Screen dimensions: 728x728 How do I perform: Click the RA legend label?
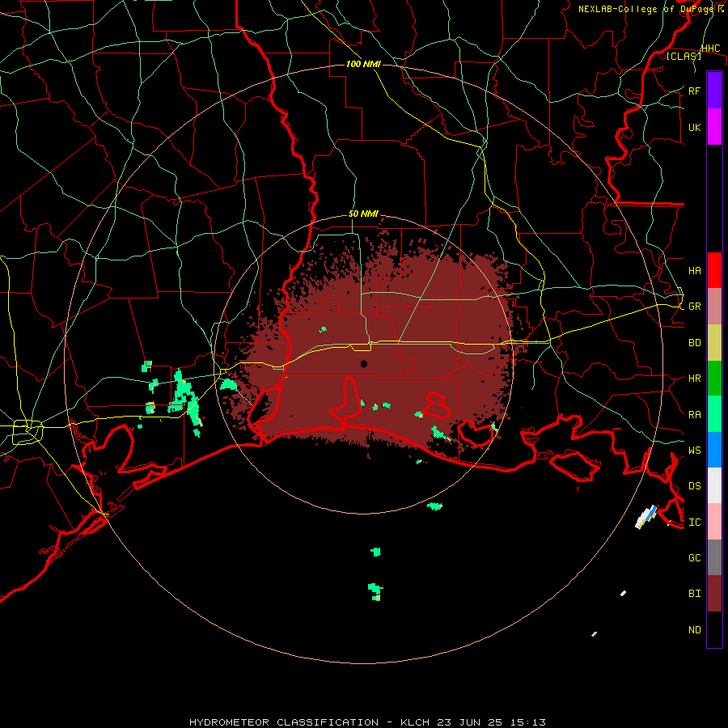(694, 415)
